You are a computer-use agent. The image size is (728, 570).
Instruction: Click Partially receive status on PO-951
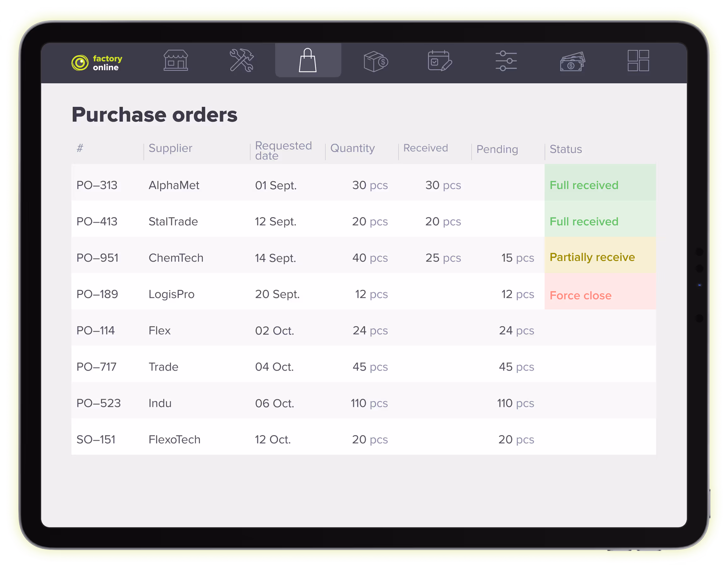[592, 257]
